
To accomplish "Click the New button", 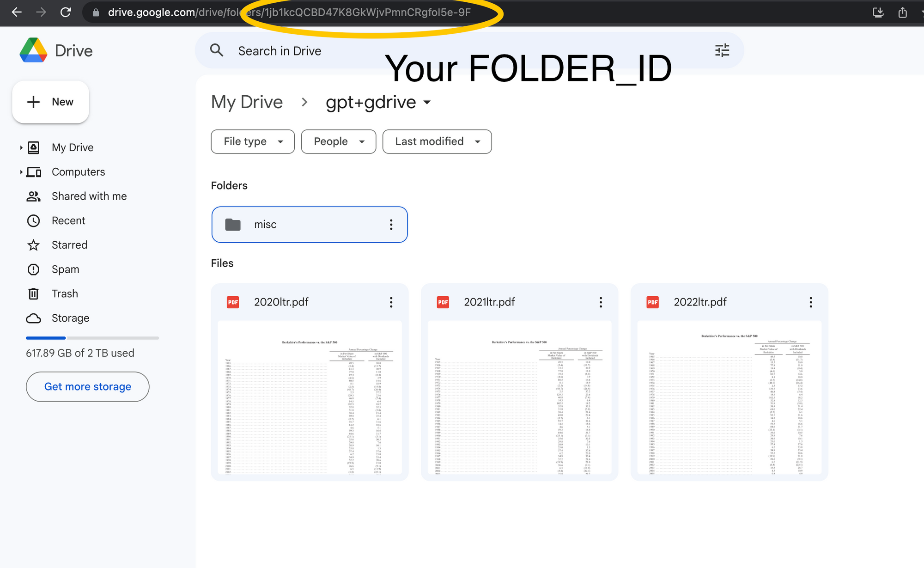I will 50,102.
